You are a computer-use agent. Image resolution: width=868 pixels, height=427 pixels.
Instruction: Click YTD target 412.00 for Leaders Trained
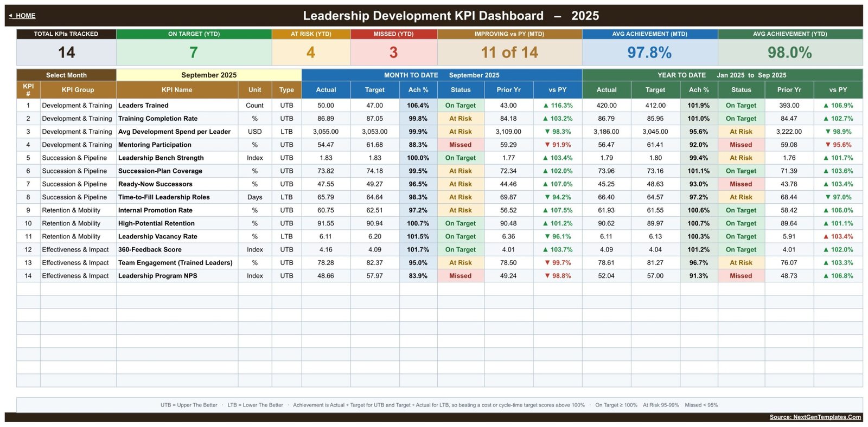point(655,106)
